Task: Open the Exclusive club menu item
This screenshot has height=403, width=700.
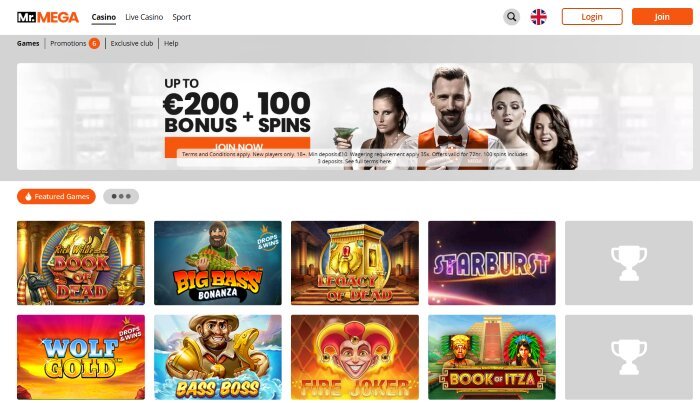Action: point(132,43)
